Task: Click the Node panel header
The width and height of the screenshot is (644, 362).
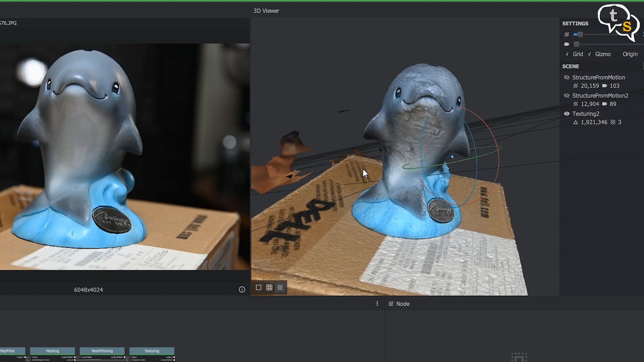Action: [403, 304]
